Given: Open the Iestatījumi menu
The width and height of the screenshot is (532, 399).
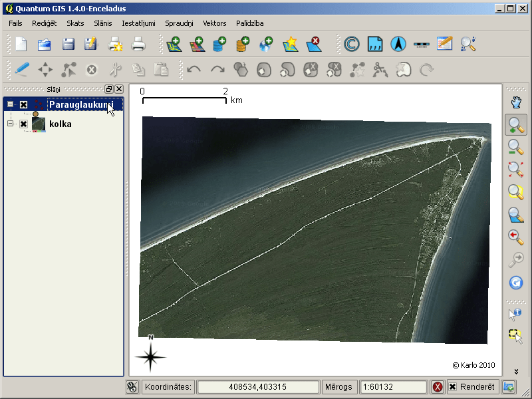Looking at the screenshot, I should click(138, 23).
